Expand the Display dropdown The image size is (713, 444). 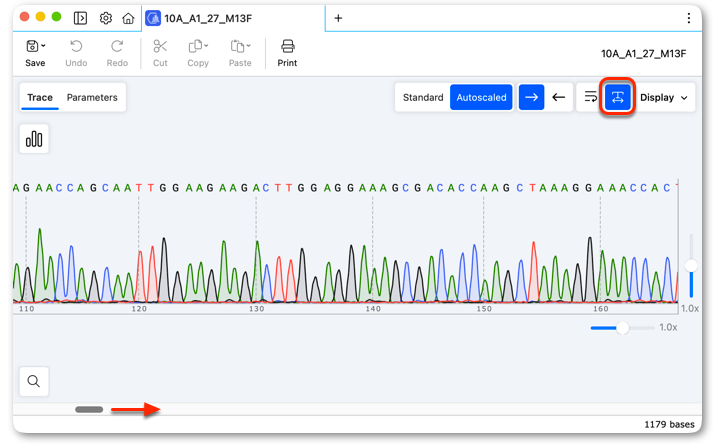click(x=663, y=97)
